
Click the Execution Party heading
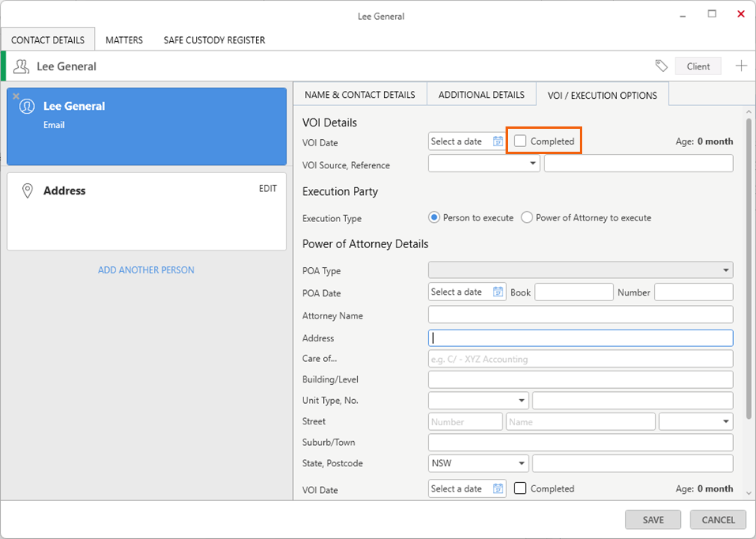(340, 191)
